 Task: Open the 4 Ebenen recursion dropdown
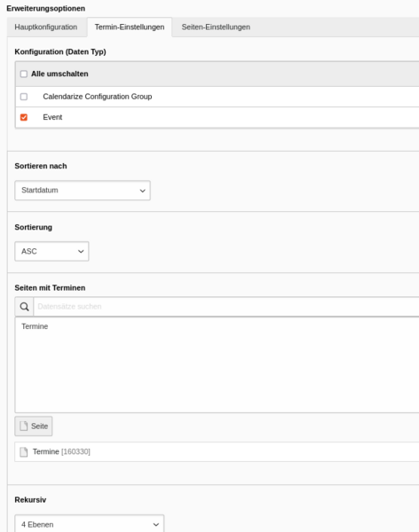click(x=90, y=524)
